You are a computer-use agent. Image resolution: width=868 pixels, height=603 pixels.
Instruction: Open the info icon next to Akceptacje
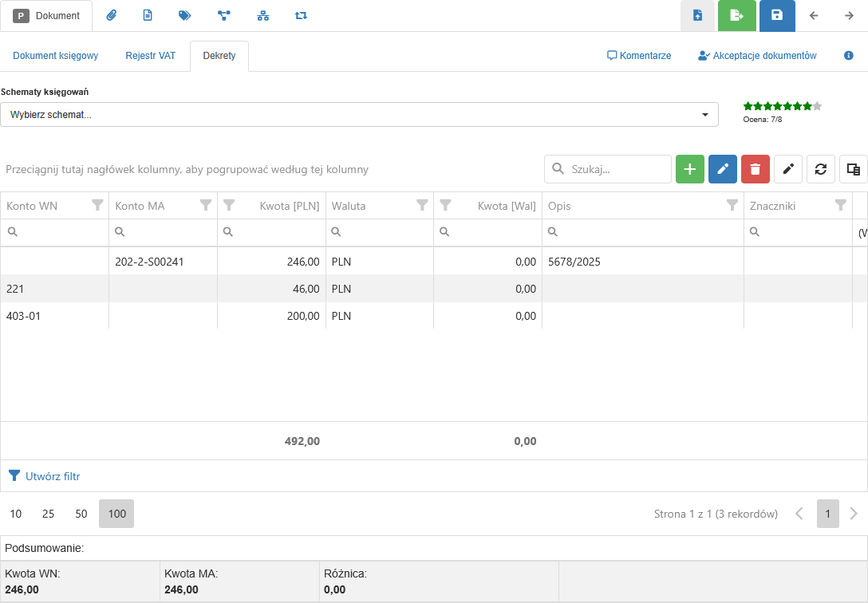coord(849,56)
